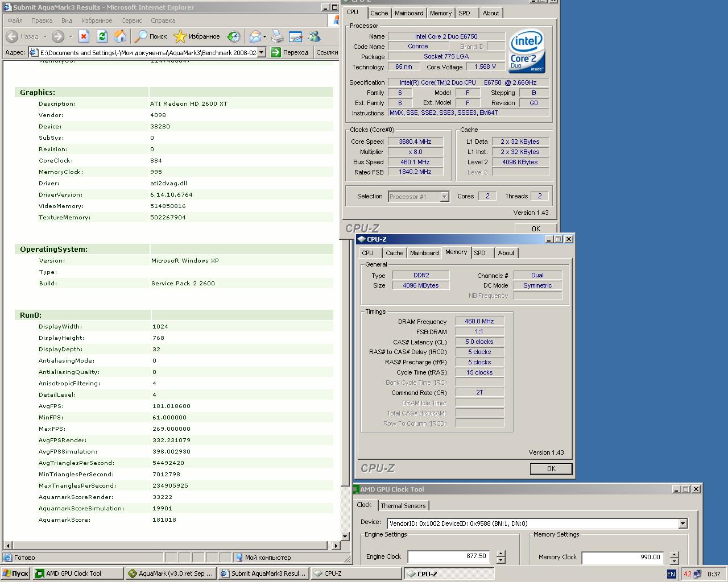Decrease Engine Clock with down spinner
Viewport: 728px width, 582px height.
500,560
